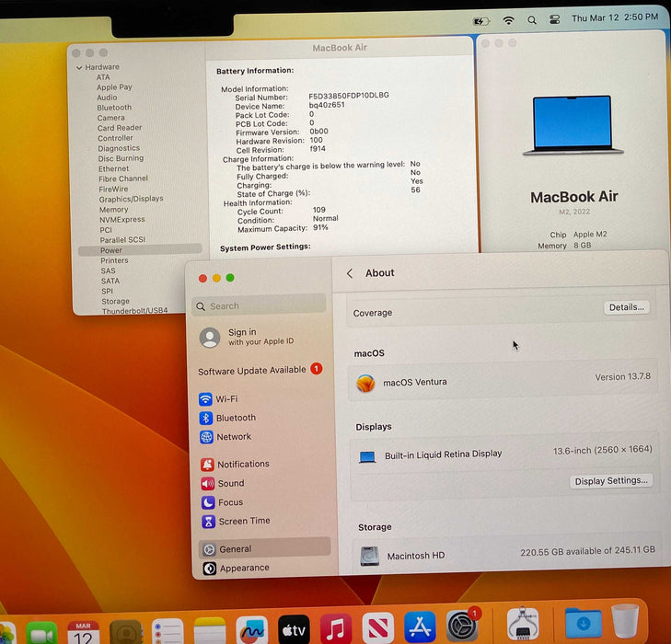Select Diagnostics in System Information sidebar
The width and height of the screenshot is (671, 644).
119,148
